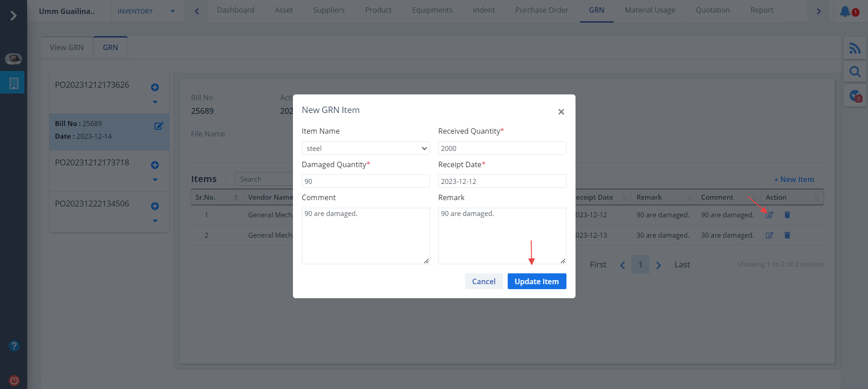Click the magnifier search icon on right
This screenshot has width=868, height=389.
[x=854, y=71]
